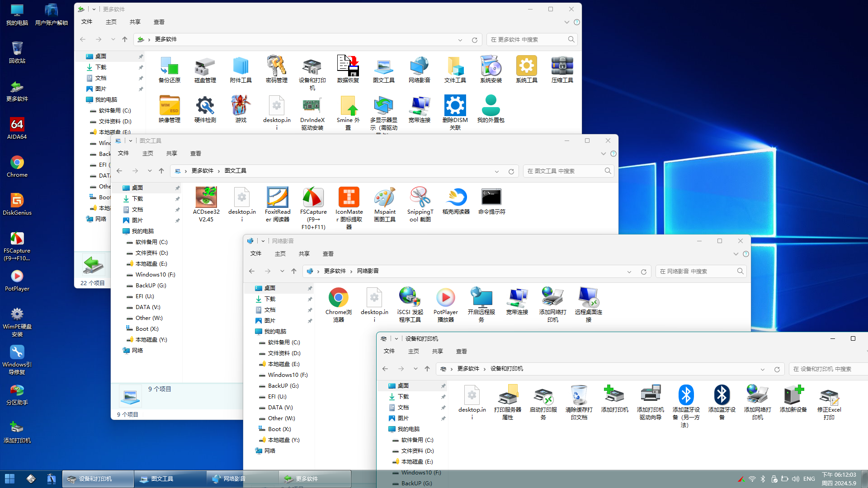Image resolution: width=868 pixels, height=488 pixels.
Task: Open 命令提示符 icon in 图文工具 window
Action: click(491, 201)
